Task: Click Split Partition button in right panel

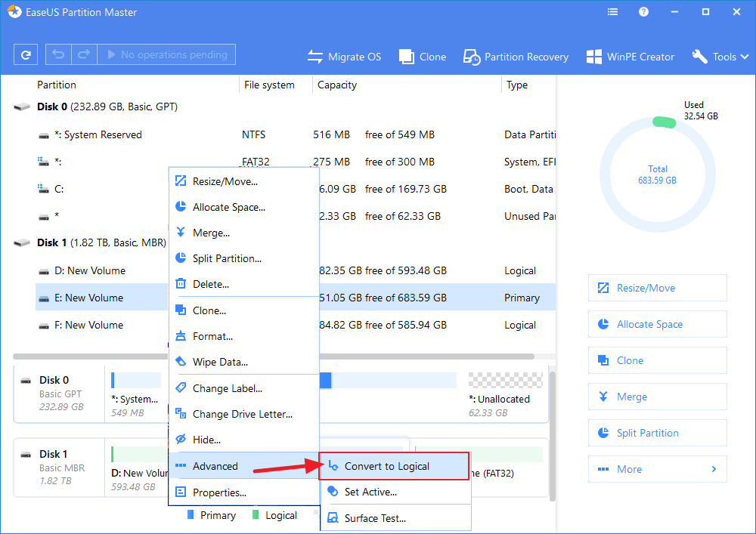Action: [658, 433]
